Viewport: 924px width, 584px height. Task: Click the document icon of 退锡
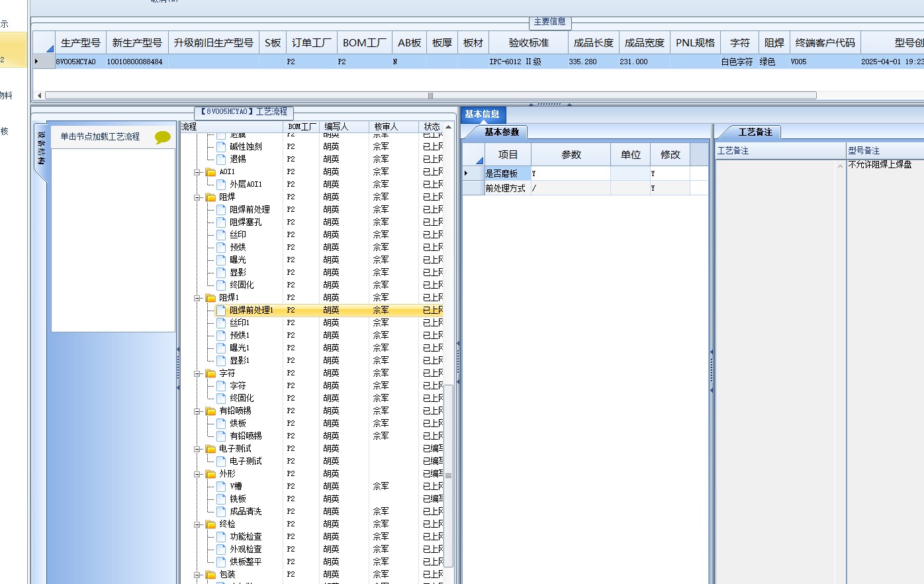pyautogui.click(x=221, y=159)
